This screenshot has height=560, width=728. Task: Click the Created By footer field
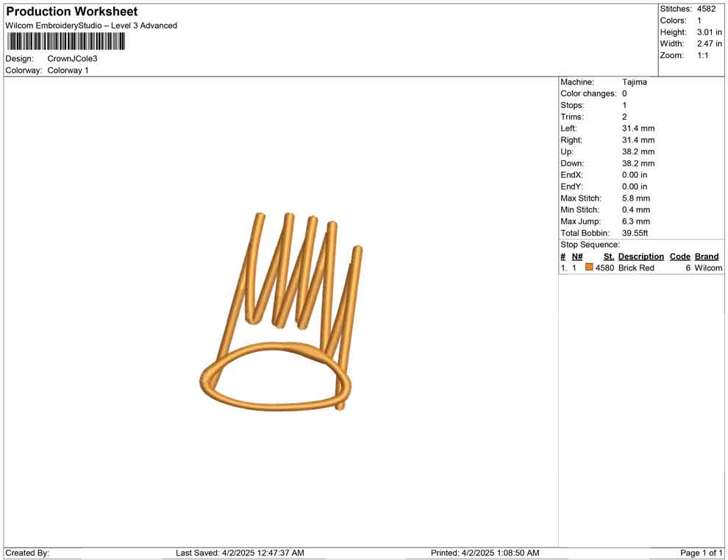[x=28, y=553]
